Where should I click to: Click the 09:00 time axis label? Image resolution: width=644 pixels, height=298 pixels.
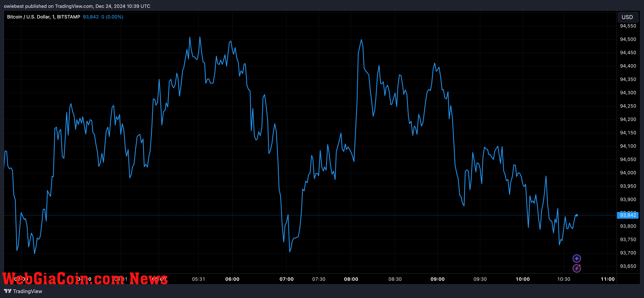[437, 279]
